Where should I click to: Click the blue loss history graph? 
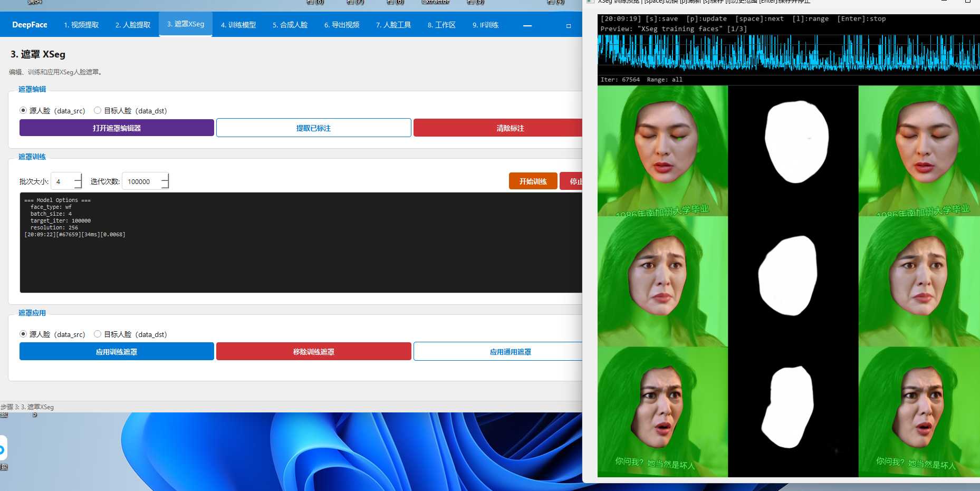(x=789, y=53)
